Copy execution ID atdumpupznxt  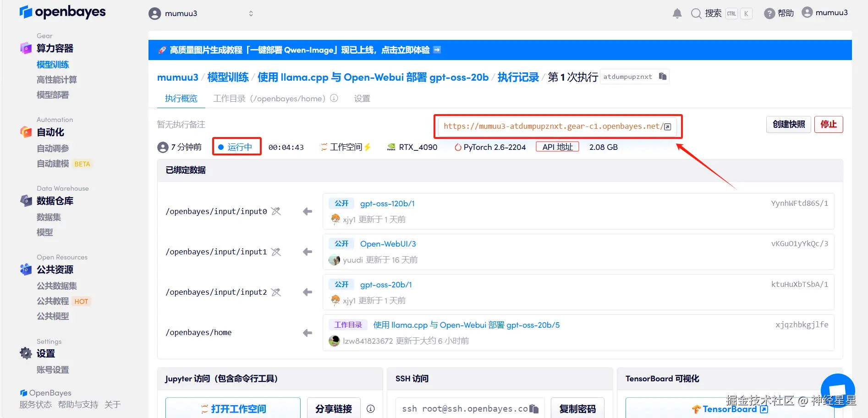(663, 76)
